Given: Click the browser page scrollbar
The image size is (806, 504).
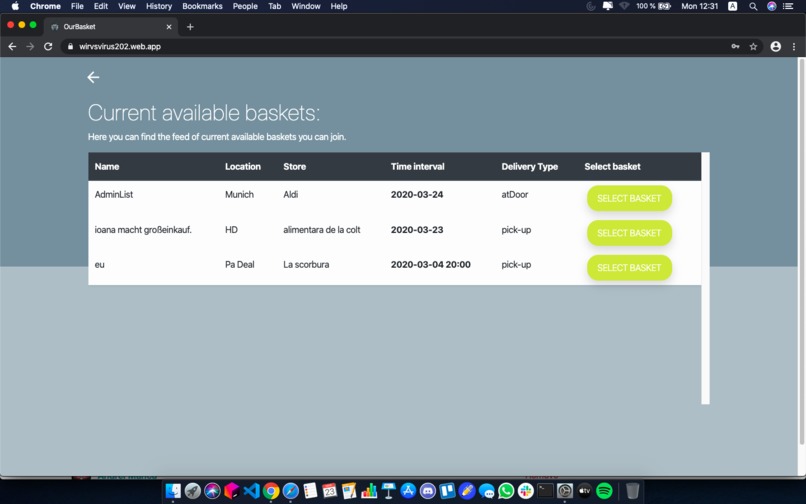Looking at the screenshot, I should (x=801, y=252).
